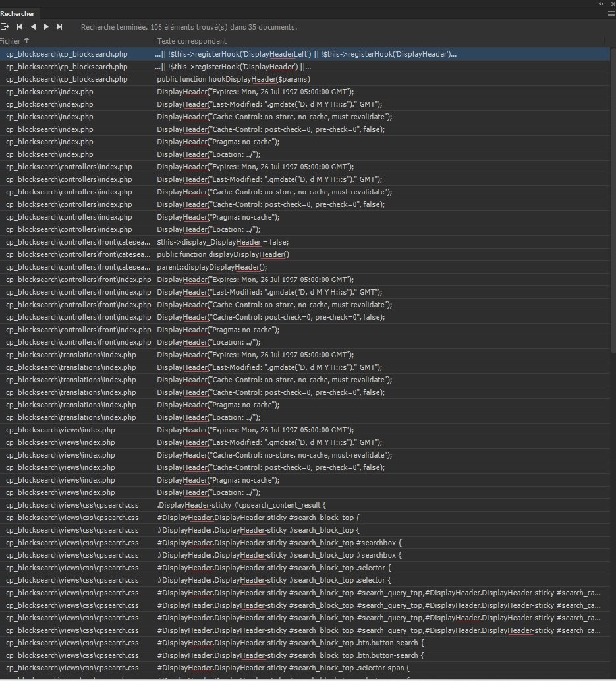Go to the previous search result

tap(33, 27)
